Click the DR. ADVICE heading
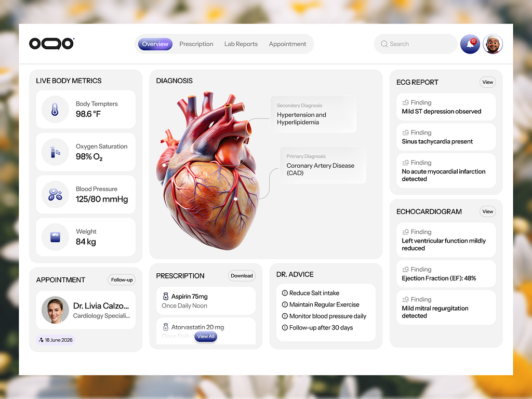The width and height of the screenshot is (532, 399). pos(295,274)
